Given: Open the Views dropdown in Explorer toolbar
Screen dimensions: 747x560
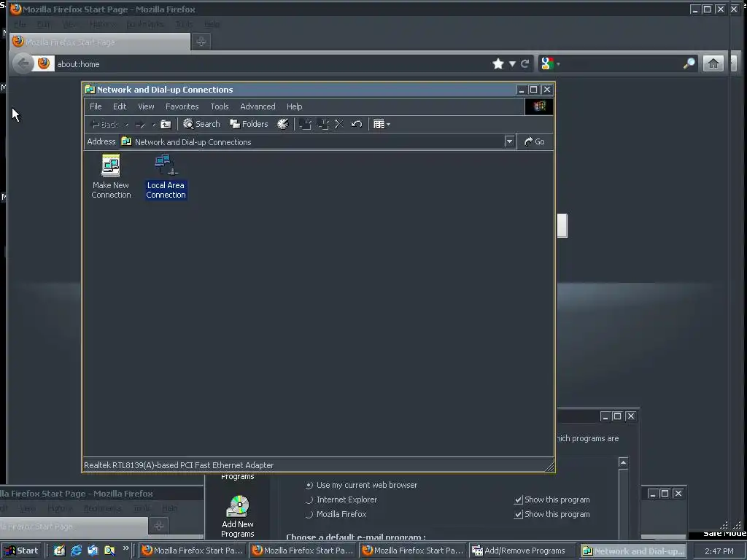Looking at the screenshot, I should (382, 124).
